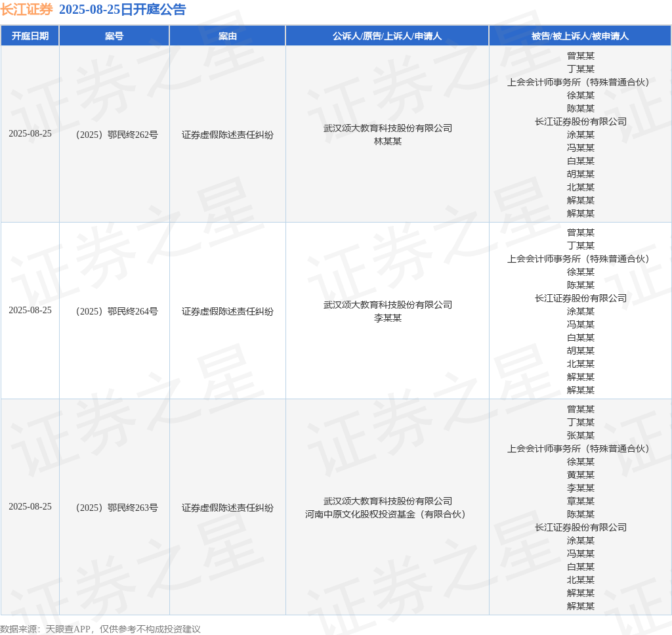Click defendant 涂某某 in the 262号 row
This screenshot has width=672, height=635.
tap(581, 135)
